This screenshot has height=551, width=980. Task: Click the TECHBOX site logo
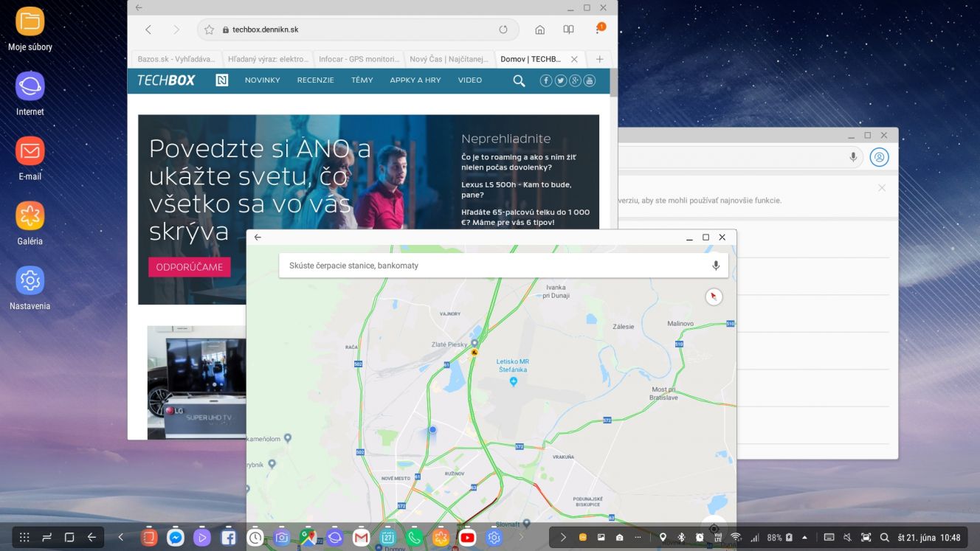[x=166, y=80]
